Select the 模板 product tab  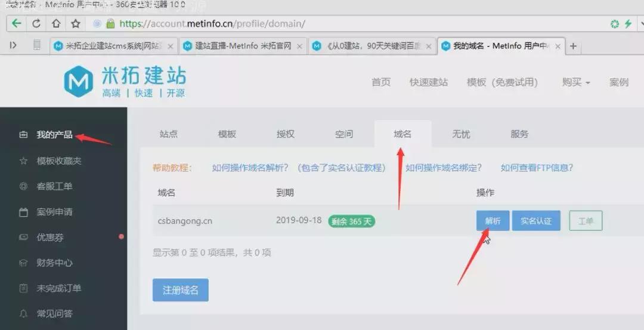pyautogui.click(x=227, y=134)
